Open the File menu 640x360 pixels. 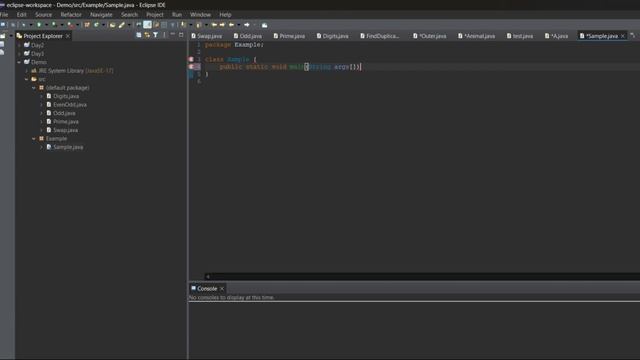(4, 15)
